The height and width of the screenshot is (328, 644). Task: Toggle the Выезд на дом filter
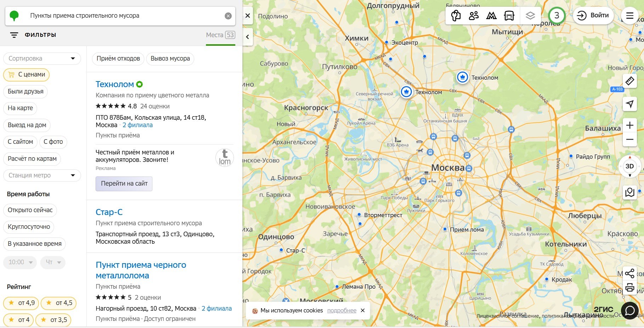click(x=27, y=125)
